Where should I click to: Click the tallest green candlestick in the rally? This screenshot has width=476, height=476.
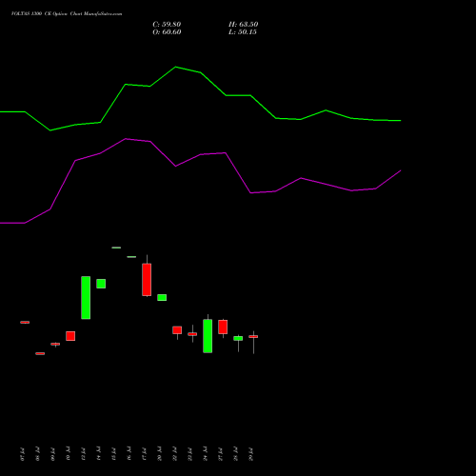coord(86,298)
